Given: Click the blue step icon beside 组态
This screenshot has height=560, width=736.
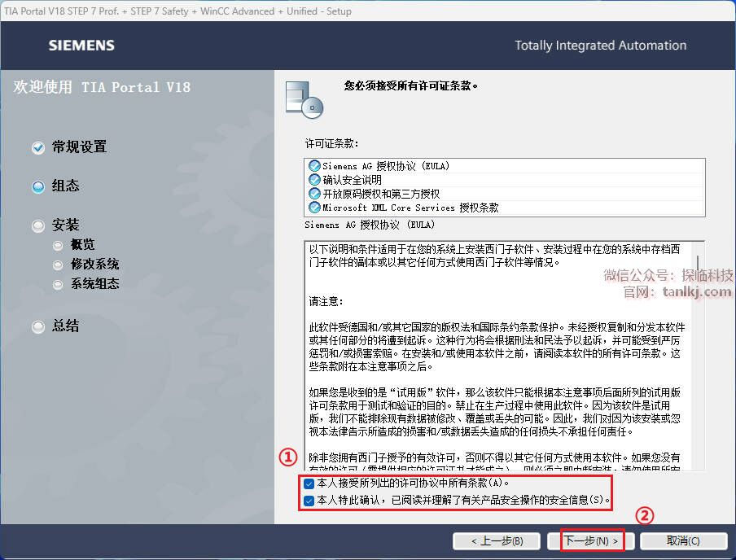Looking at the screenshot, I should point(38,187).
